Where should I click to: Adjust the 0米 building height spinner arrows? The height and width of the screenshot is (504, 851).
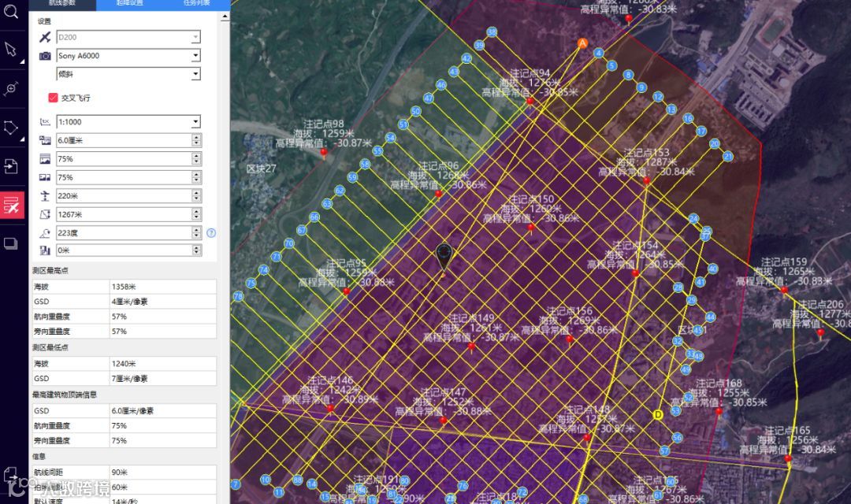[196, 250]
